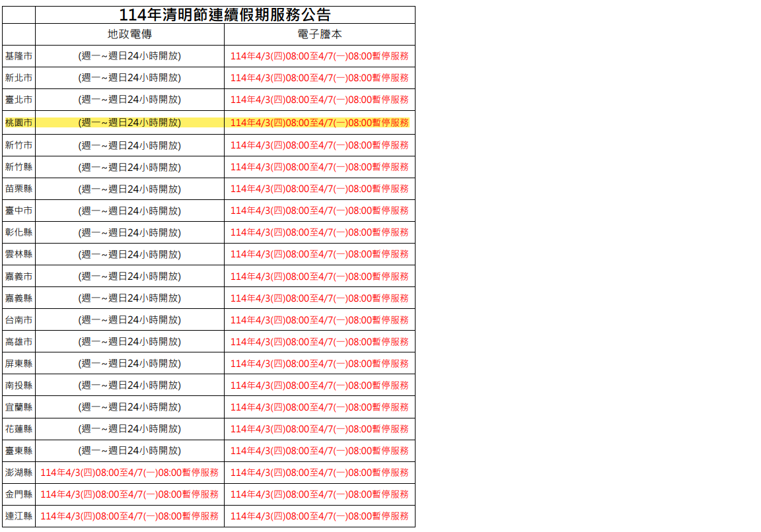Click the 地政電傳 column header

pos(129,34)
